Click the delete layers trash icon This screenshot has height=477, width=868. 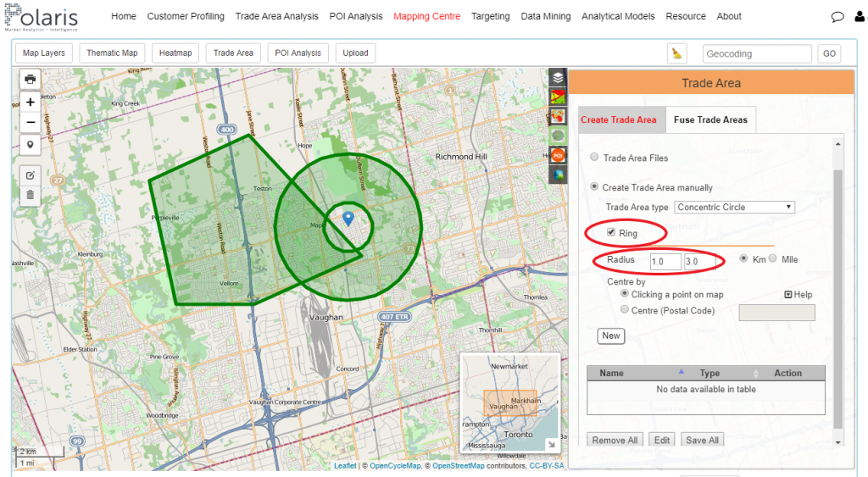(30, 195)
